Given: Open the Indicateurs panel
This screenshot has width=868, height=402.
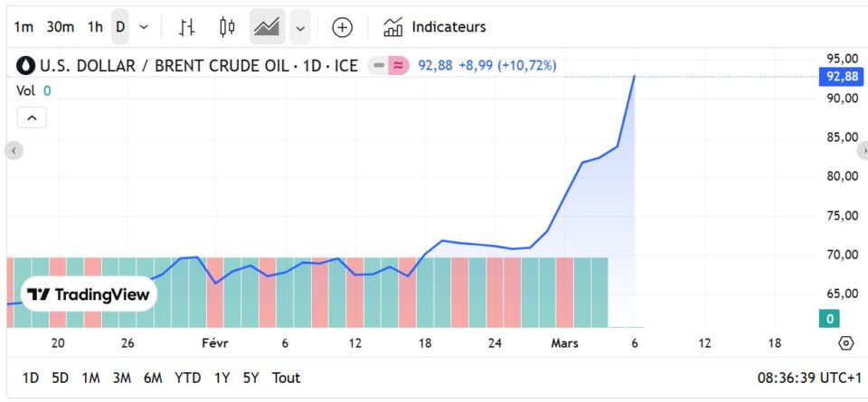Looking at the screenshot, I should [x=435, y=27].
